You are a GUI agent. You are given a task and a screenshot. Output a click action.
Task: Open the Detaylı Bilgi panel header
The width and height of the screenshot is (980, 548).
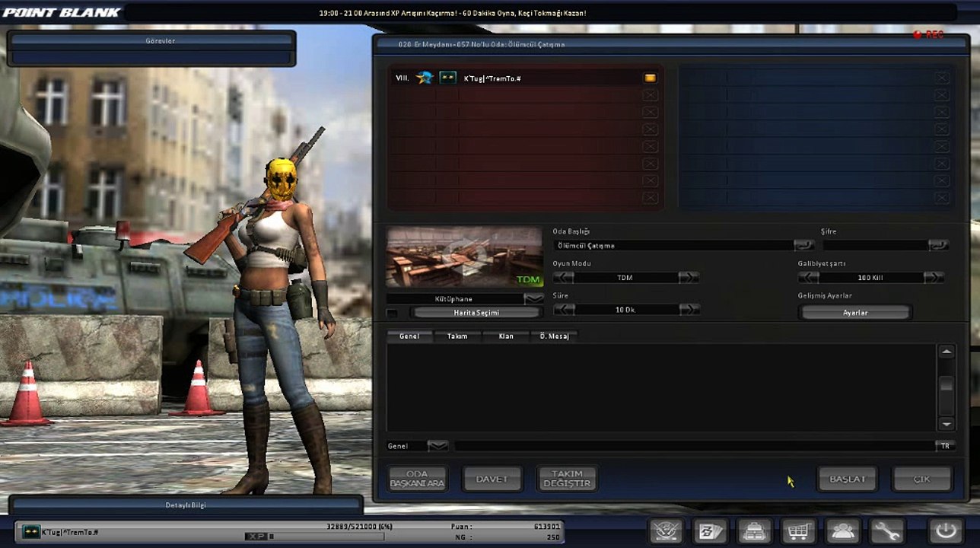[186, 505]
